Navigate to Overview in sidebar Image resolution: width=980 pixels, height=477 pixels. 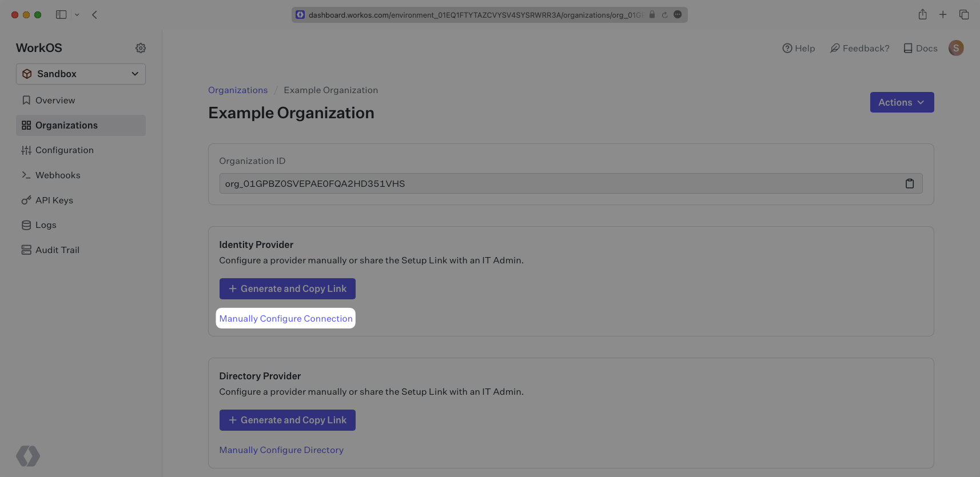pos(55,101)
